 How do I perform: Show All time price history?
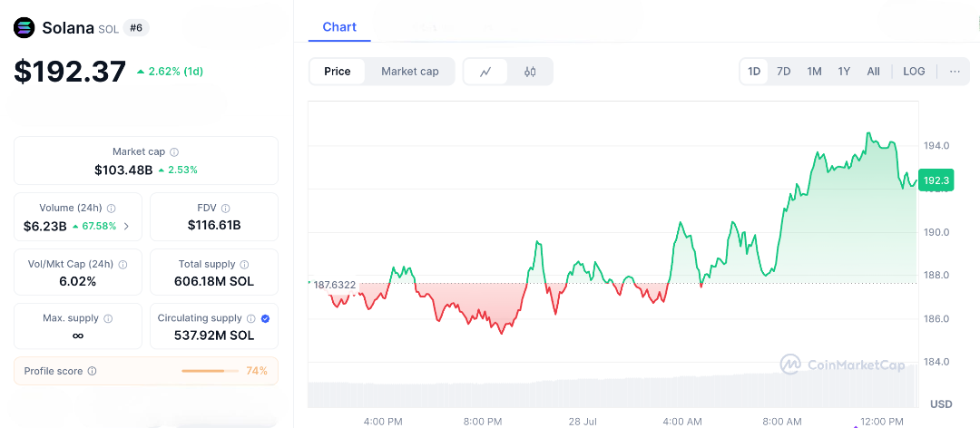[x=873, y=72]
